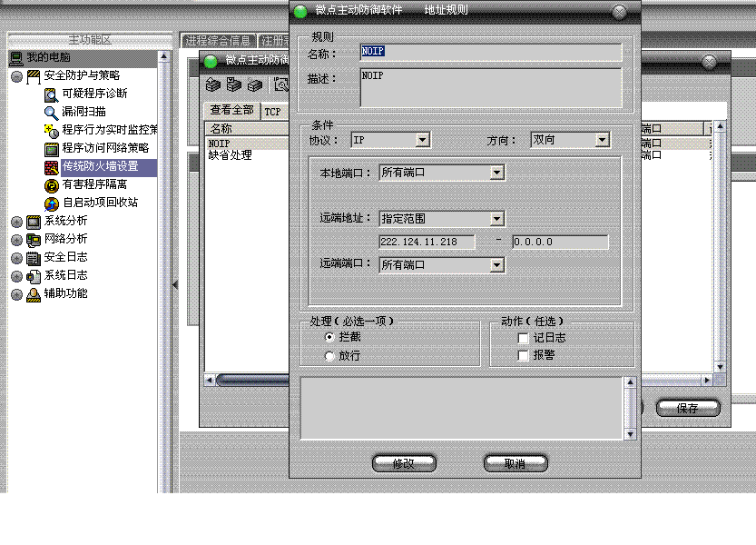
Task: Expand the 系统分析 tree node
Action: [x=17, y=222]
